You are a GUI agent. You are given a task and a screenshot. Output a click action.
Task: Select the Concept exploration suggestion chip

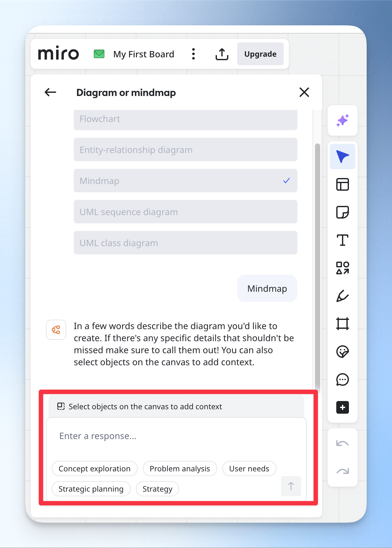[x=95, y=468]
